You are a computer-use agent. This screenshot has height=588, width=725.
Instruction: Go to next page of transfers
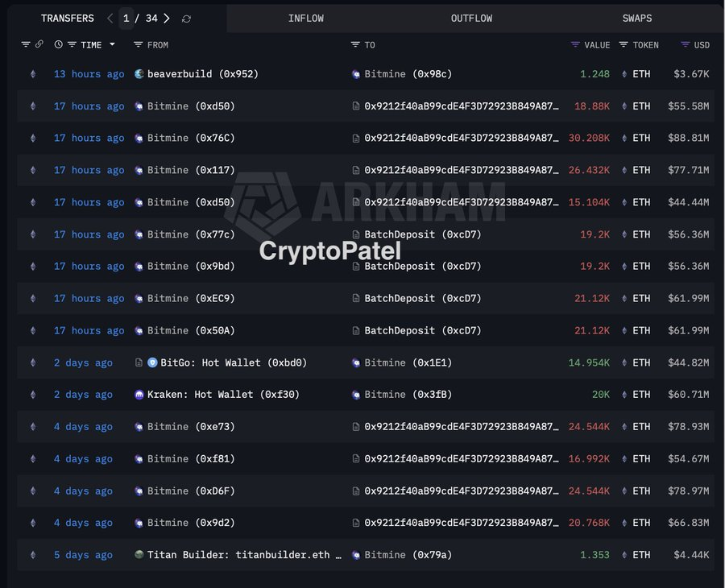tap(166, 19)
